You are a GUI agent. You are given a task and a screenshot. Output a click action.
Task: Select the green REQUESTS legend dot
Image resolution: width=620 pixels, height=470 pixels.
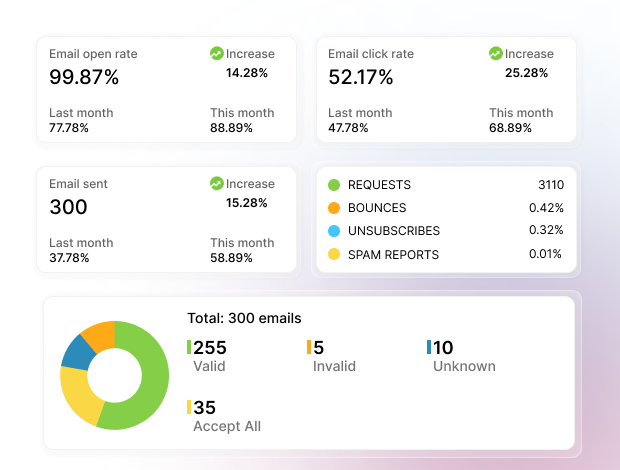click(x=334, y=185)
